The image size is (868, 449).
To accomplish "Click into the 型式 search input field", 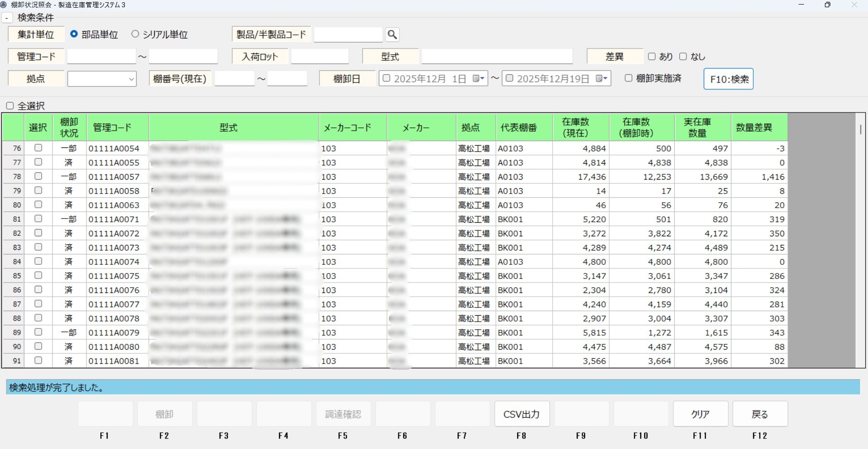I will [497, 57].
